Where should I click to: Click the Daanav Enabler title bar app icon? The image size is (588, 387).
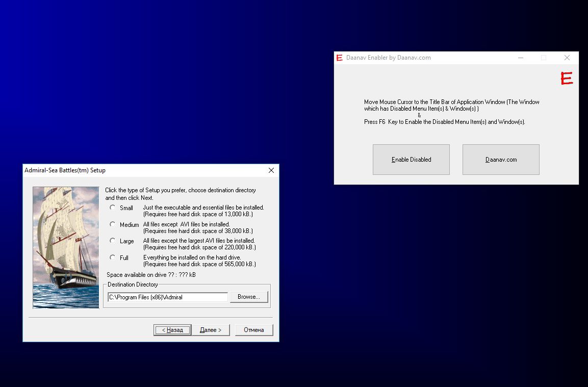pyautogui.click(x=339, y=58)
